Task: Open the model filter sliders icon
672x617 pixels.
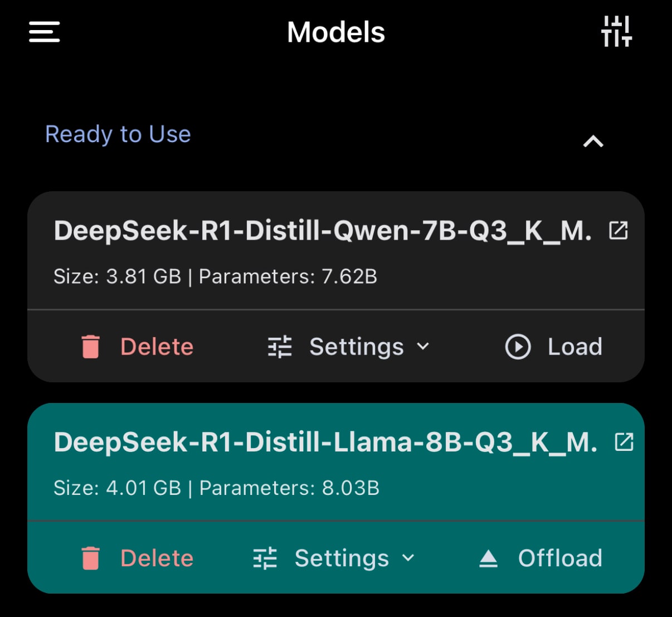Action: click(616, 32)
